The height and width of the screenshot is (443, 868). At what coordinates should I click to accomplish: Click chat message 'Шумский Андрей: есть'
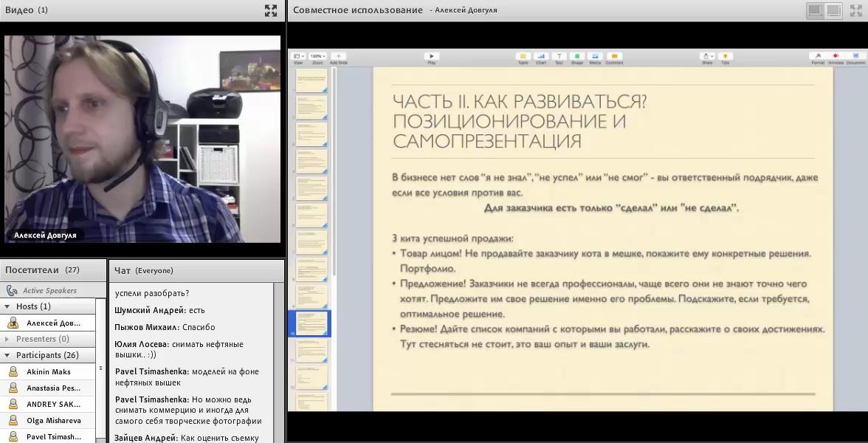click(160, 310)
